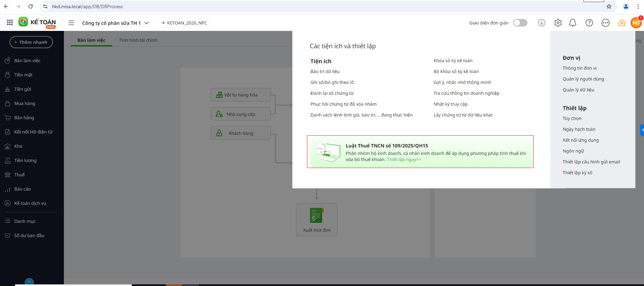Screen dimensions: 644x286
Task: Click the hamburger menu icon
Action: [71, 23]
